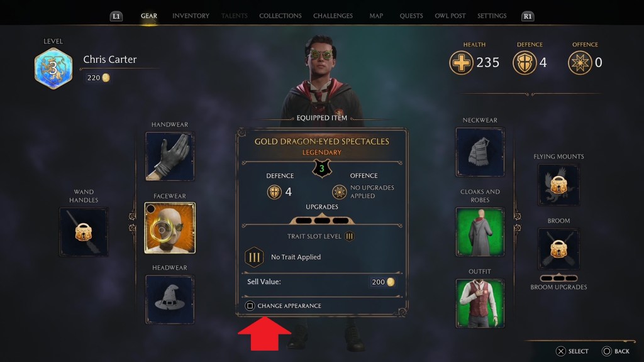Click the locked Flying Mounts slot
This screenshot has width=644, height=362.
point(558,185)
